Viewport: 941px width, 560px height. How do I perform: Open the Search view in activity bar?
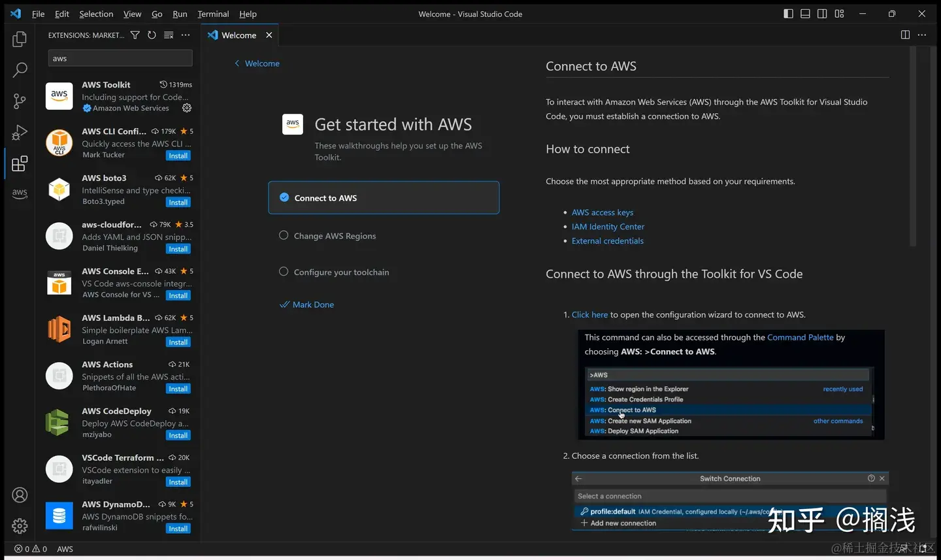[x=20, y=70]
